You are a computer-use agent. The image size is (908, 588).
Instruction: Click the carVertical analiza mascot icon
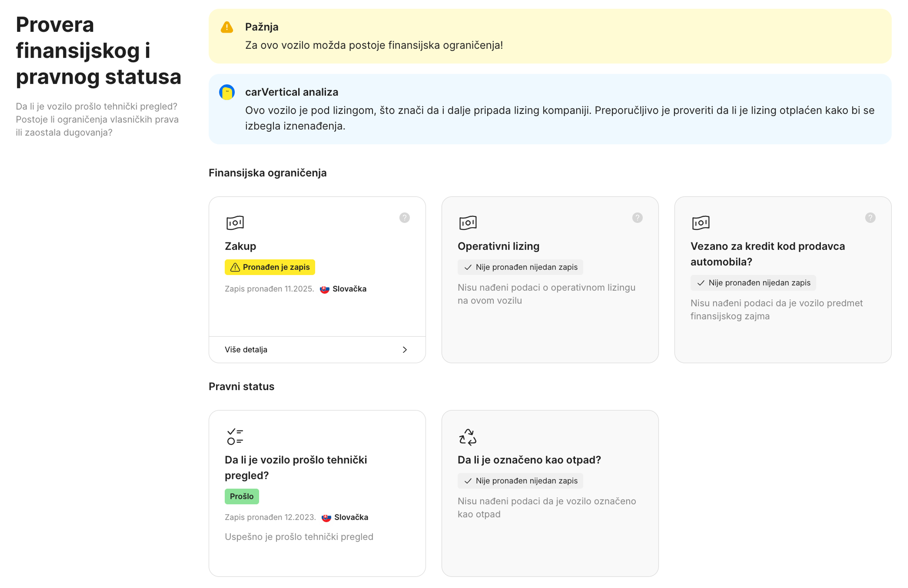pyautogui.click(x=227, y=92)
